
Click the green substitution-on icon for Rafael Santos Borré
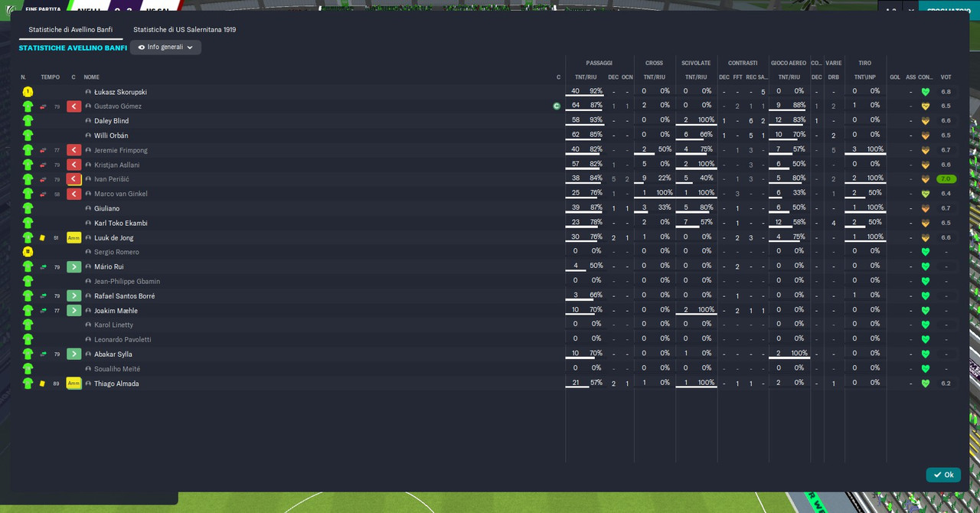point(73,296)
